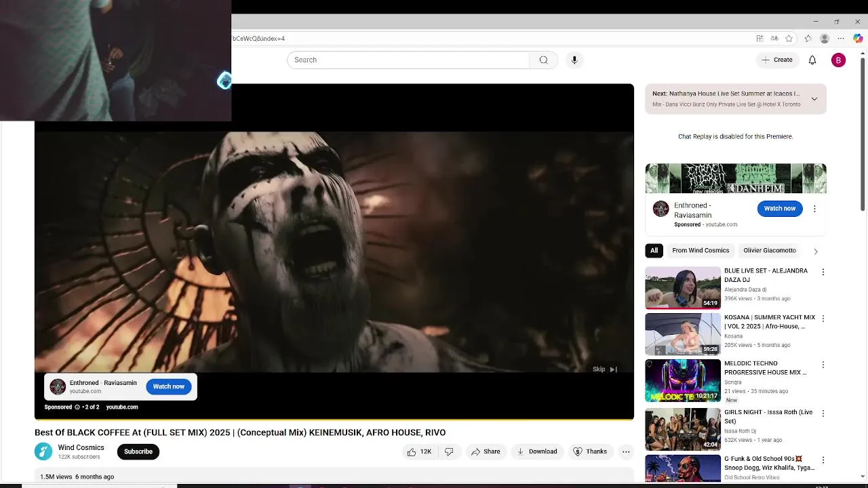868x488 pixels.
Task: Open the Wind Cosmics channel avatar
Action: [43, 451]
